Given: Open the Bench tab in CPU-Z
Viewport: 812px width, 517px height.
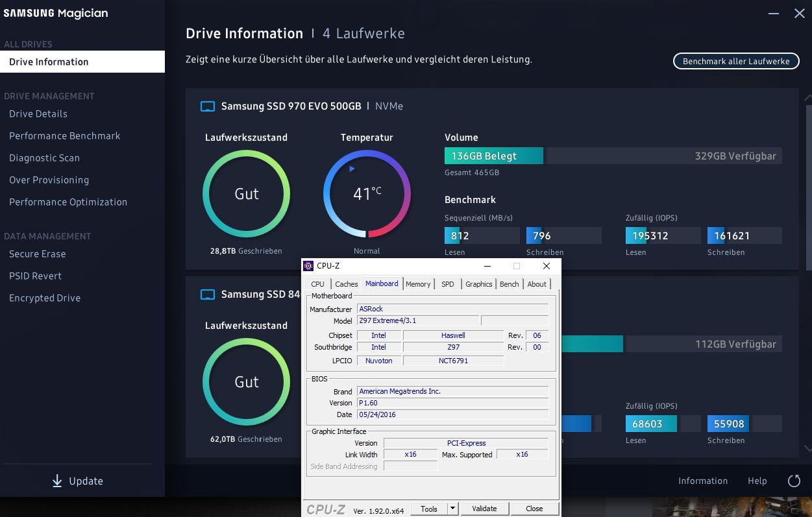Looking at the screenshot, I should tap(510, 284).
